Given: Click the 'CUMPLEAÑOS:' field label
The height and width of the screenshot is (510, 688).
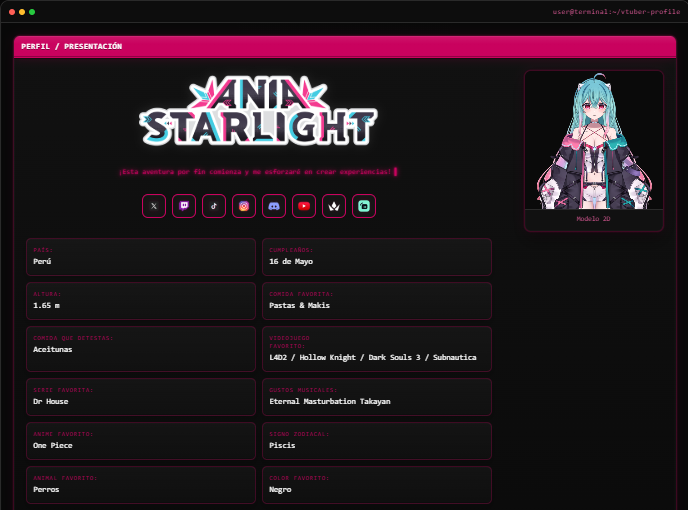Looking at the screenshot, I should [291, 250].
